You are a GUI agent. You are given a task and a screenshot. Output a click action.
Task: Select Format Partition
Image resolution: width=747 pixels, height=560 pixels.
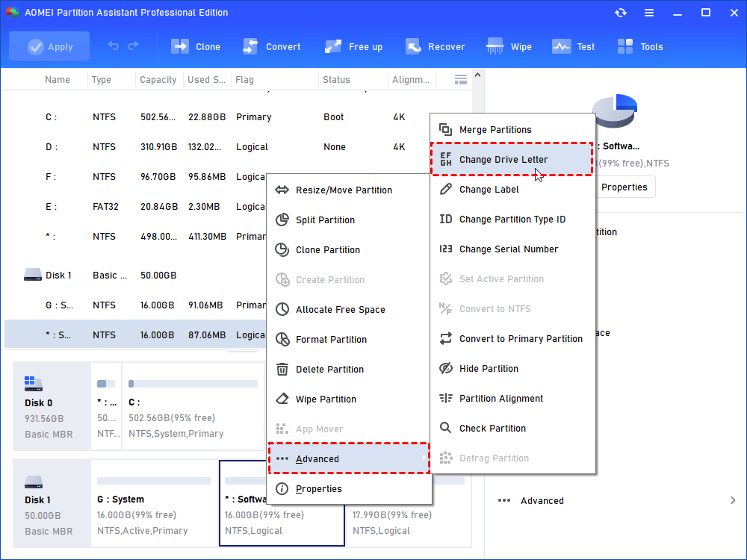[349, 340]
